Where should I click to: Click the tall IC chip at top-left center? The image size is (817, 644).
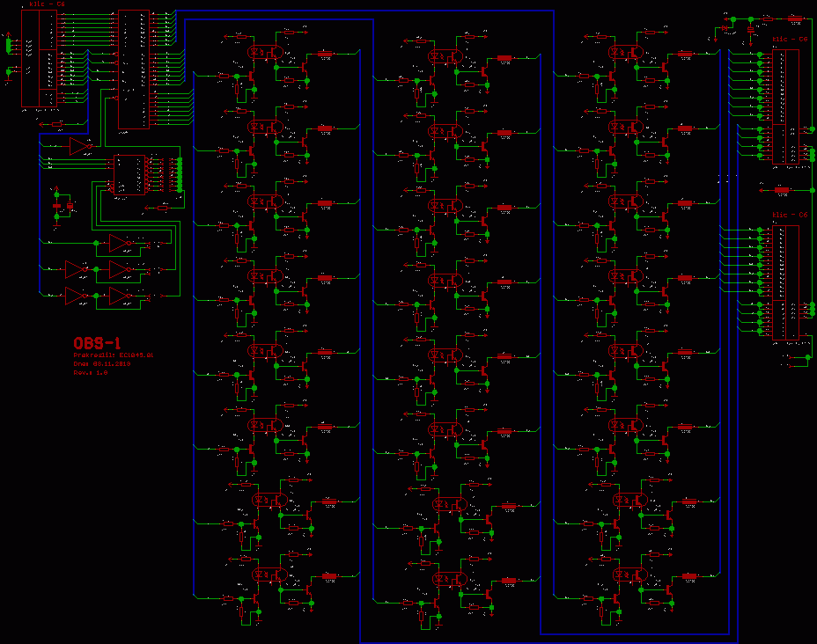(134, 69)
